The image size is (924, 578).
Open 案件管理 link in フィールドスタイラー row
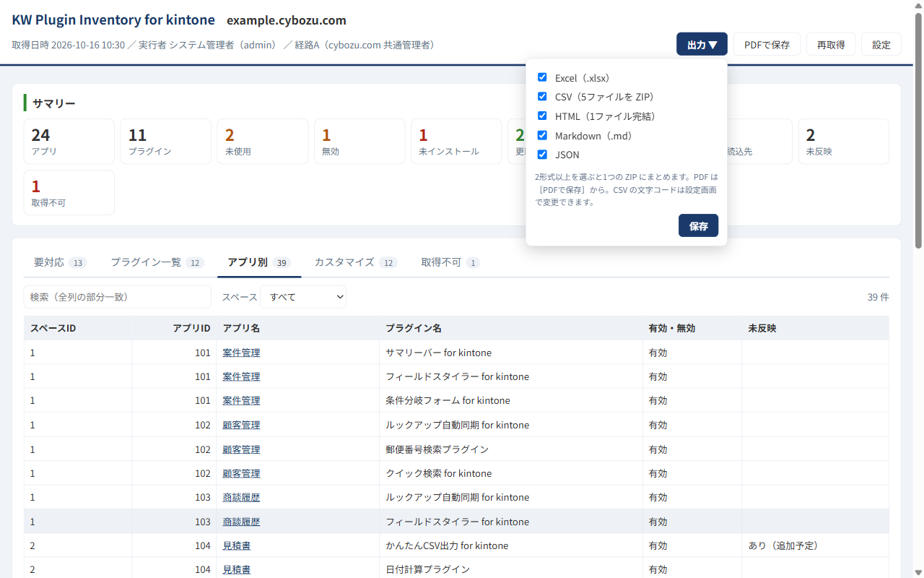pyautogui.click(x=241, y=376)
